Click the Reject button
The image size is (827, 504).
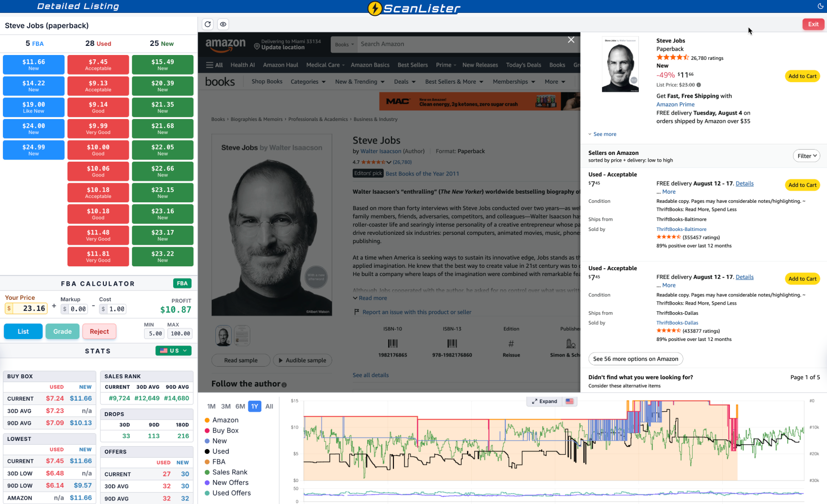click(x=99, y=331)
